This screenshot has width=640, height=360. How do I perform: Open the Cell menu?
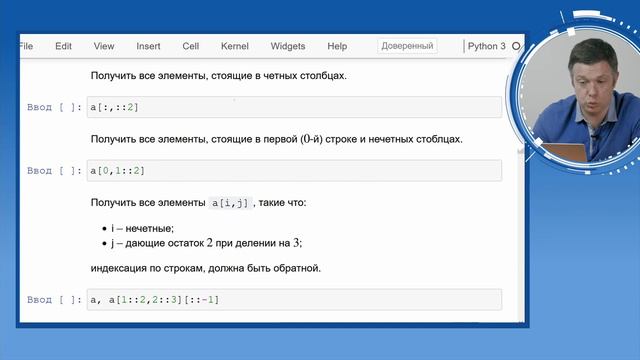click(x=191, y=46)
